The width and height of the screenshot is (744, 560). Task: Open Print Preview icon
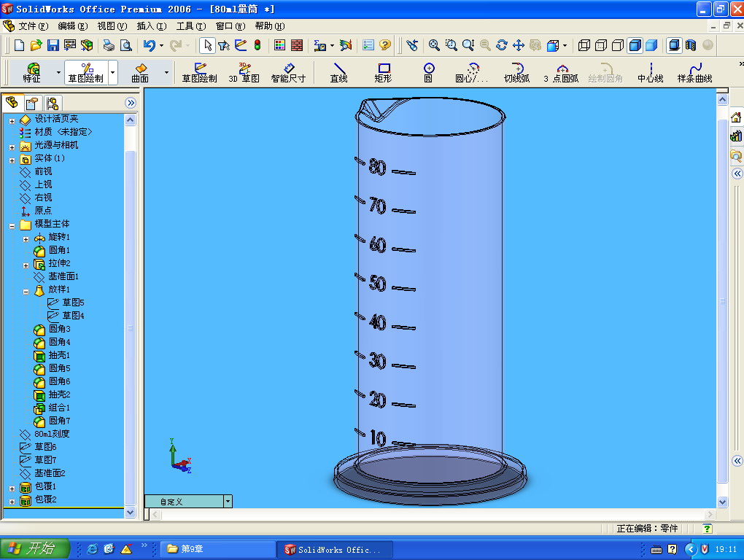point(125,45)
